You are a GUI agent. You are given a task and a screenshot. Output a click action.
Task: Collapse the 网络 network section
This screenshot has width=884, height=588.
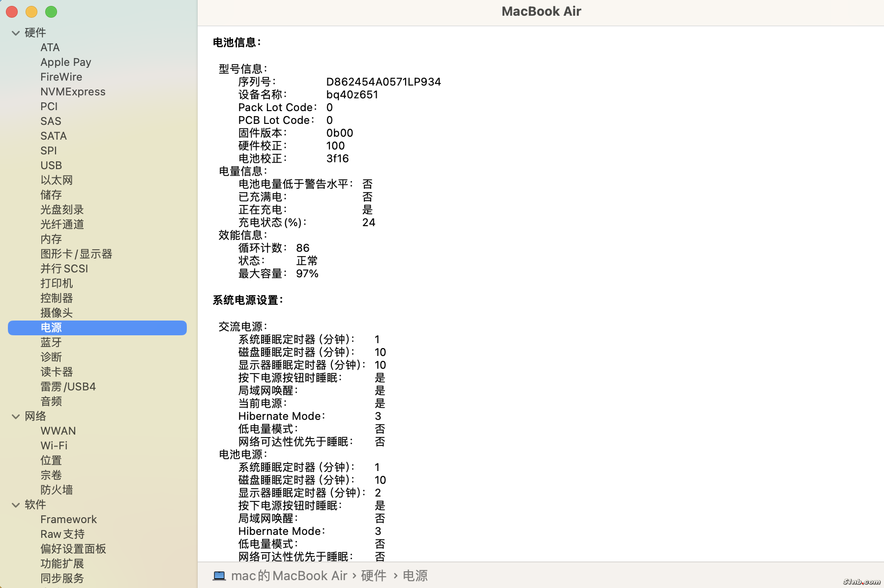(16, 416)
